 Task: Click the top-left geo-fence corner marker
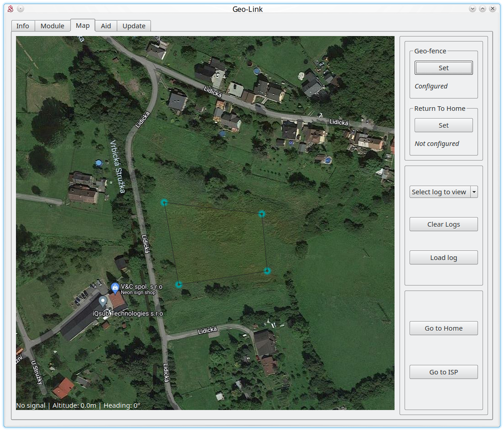164,203
